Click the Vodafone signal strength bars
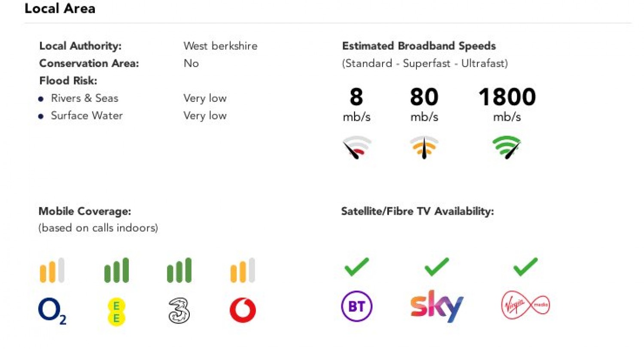Screen dimensions: 644x349 (243, 270)
